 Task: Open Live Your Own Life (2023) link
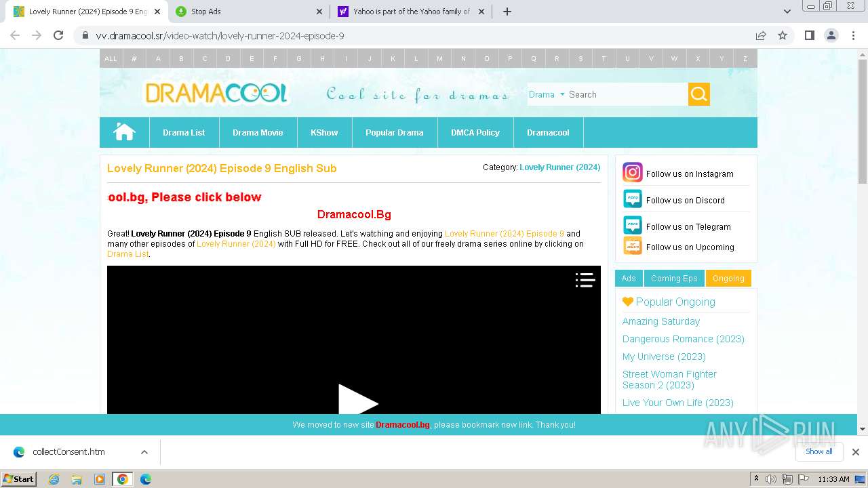tap(678, 403)
